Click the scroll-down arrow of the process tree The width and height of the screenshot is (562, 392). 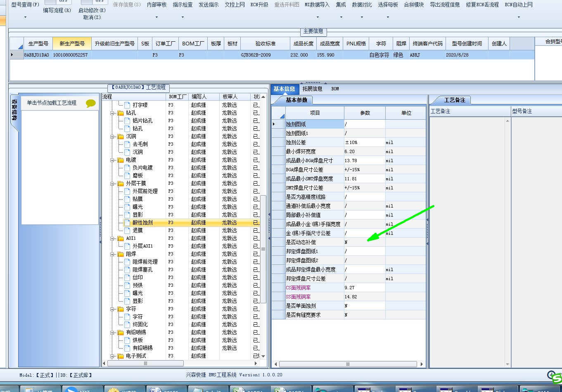click(263, 356)
